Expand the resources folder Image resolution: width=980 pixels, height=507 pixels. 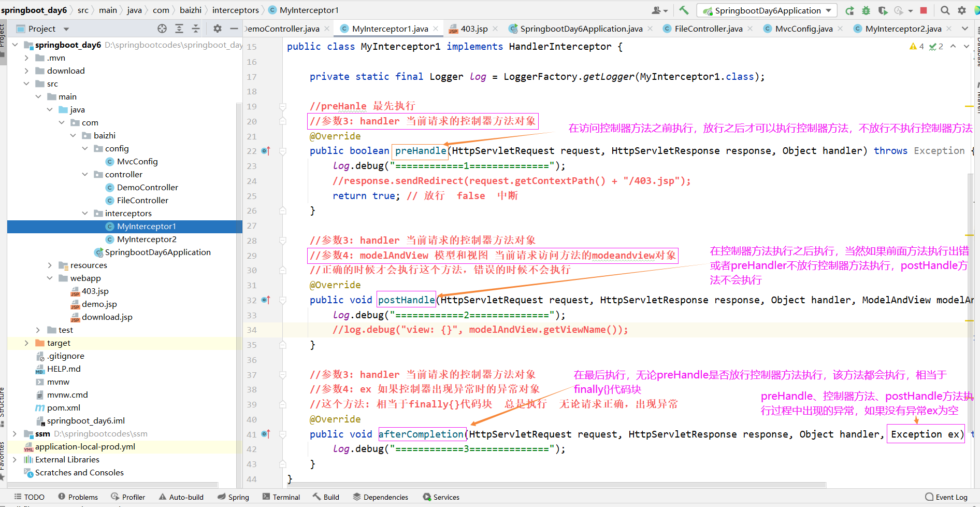(50, 265)
